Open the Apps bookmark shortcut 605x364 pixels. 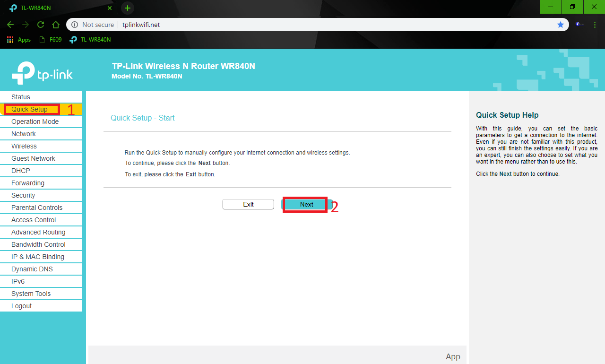(19, 40)
